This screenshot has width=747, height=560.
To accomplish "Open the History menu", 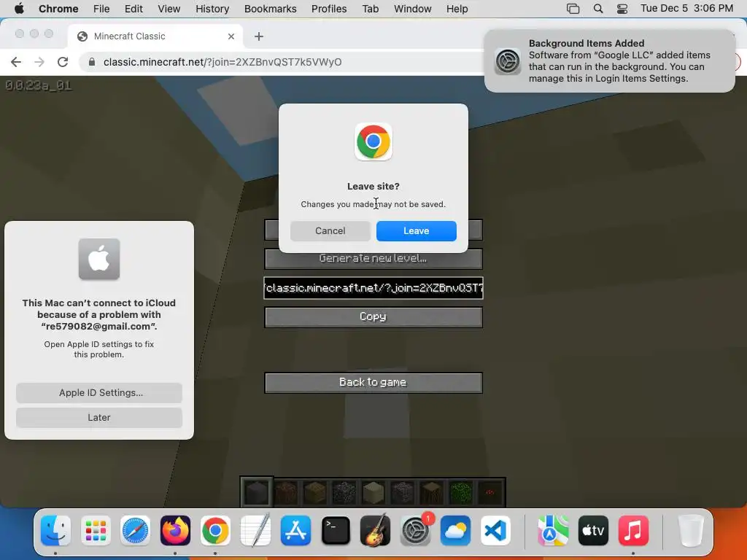I will pyautogui.click(x=212, y=9).
